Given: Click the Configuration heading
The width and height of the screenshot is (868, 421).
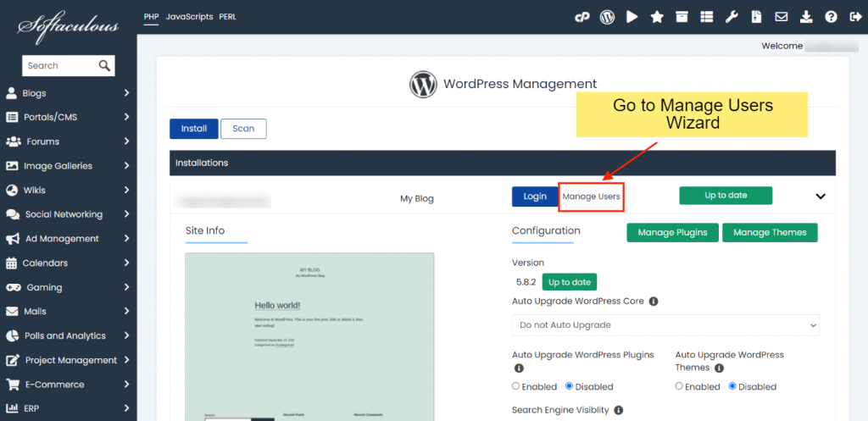Looking at the screenshot, I should pyautogui.click(x=546, y=230).
